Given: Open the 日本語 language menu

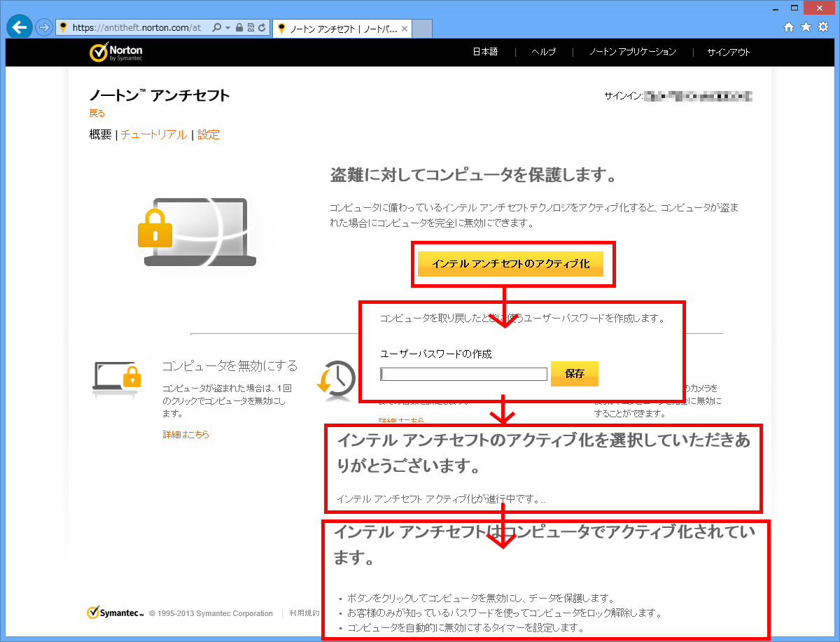Looking at the screenshot, I should point(485,52).
